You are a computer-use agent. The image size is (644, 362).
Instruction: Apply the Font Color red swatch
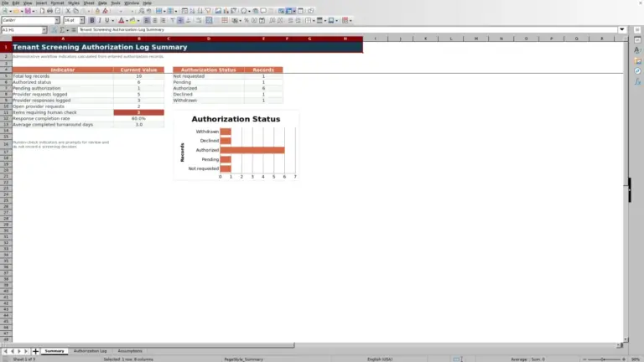tap(121, 20)
